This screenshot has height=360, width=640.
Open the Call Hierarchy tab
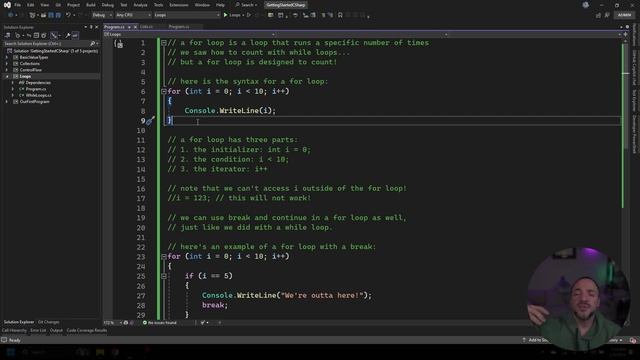[x=14, y=330]
